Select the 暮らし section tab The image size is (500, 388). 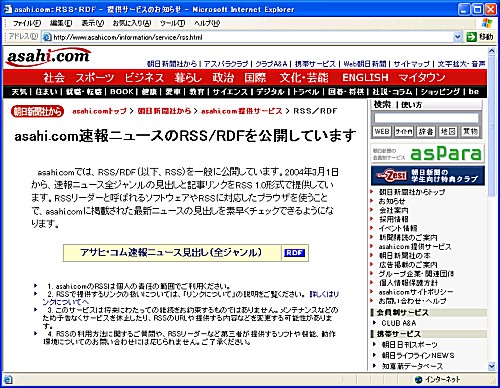[x=188, y=78]
